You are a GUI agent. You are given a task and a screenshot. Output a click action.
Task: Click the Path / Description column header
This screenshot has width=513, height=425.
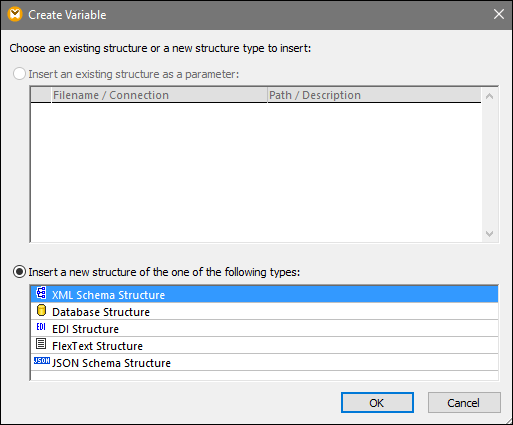point(374,95)
